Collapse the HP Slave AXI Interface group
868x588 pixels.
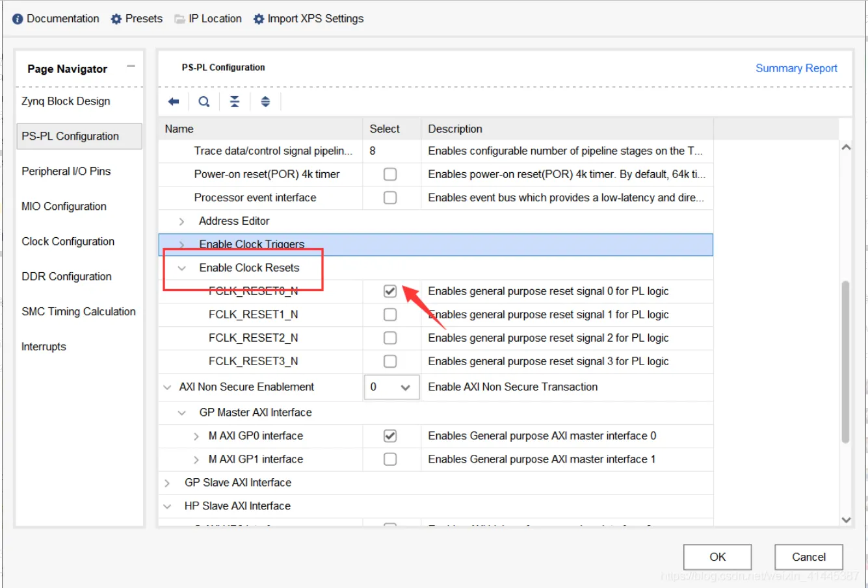click(x=167, y=506)
